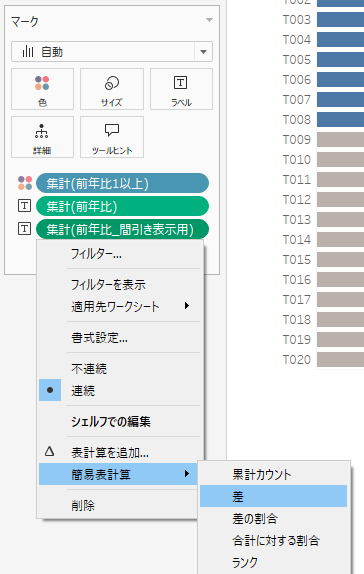Open the サイズ (size) mark card
Viewport: 364px width, 574px height.
[112, 89]
